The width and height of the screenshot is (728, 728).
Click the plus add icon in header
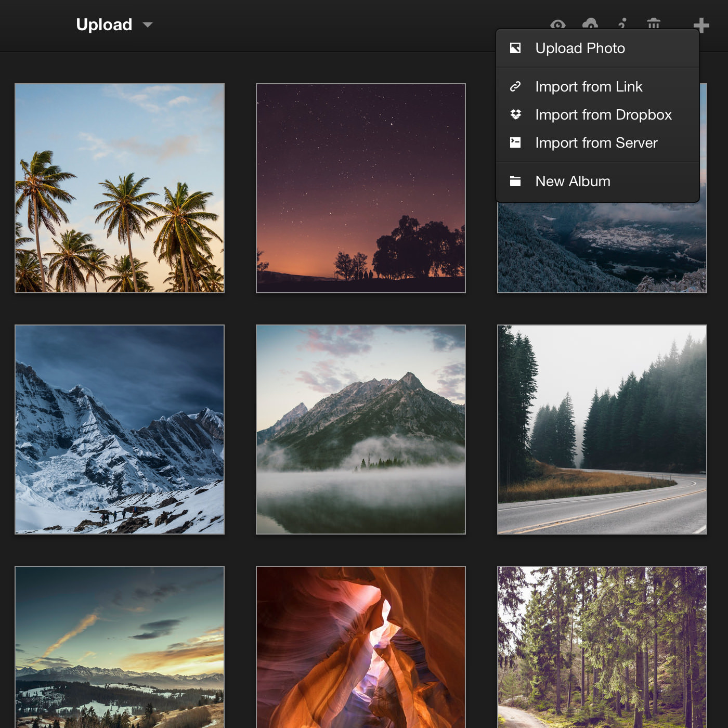coord(701,25)
